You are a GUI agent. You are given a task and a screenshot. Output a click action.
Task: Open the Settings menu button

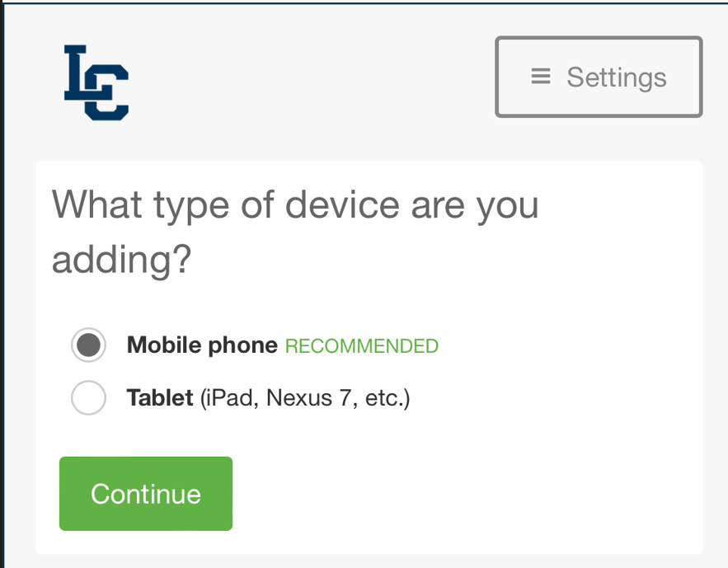pos(599,77)
